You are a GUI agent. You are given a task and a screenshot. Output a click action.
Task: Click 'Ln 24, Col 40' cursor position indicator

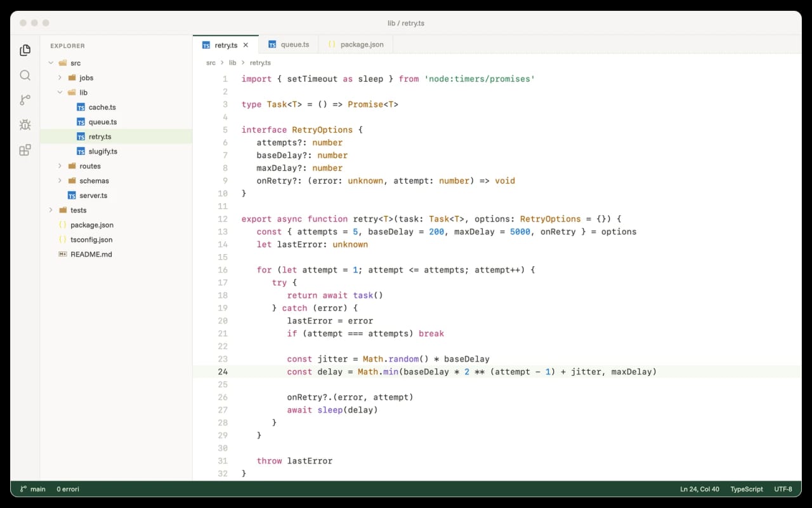point(700,489)
